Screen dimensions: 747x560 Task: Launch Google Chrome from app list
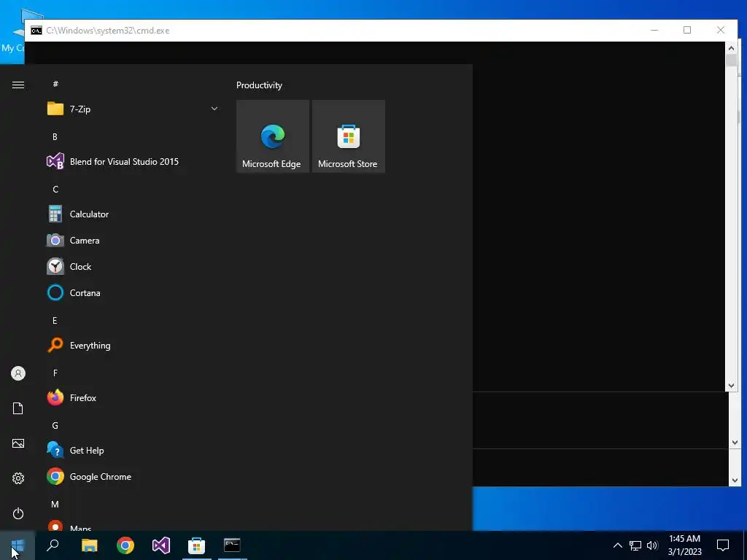pyautogui.click(x=133, y=477)
